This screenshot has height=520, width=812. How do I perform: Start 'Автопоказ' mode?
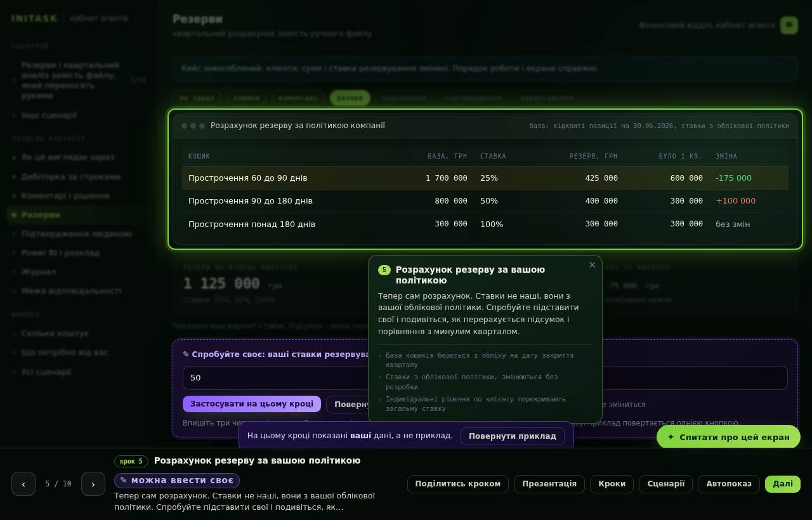729,484
